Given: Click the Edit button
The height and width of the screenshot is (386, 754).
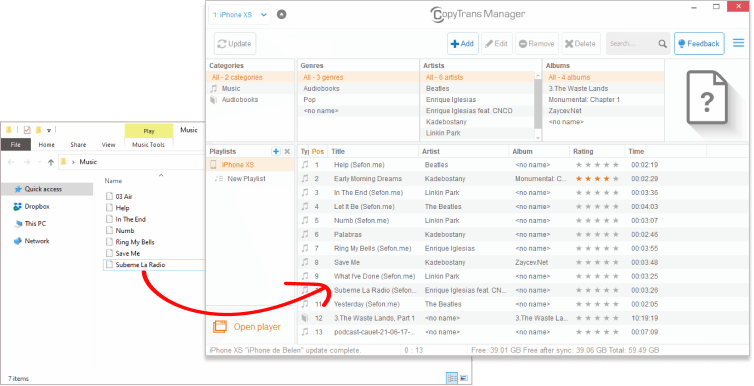Looking at the screenshot, I should point(497,44).
